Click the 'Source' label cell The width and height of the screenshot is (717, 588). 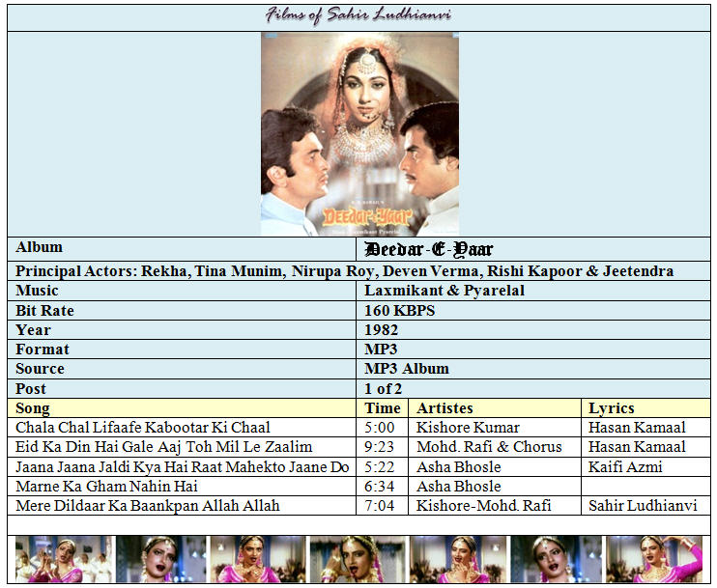click(182, 369)
